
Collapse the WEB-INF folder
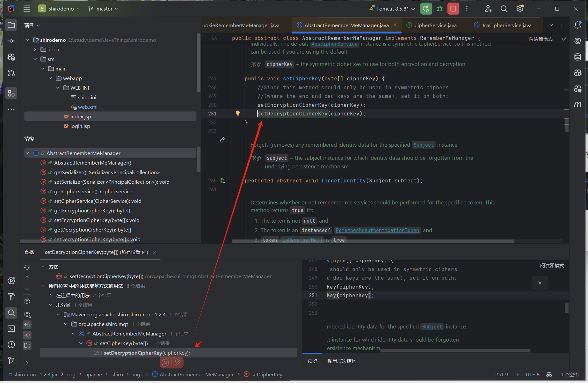tap(58, 88)
